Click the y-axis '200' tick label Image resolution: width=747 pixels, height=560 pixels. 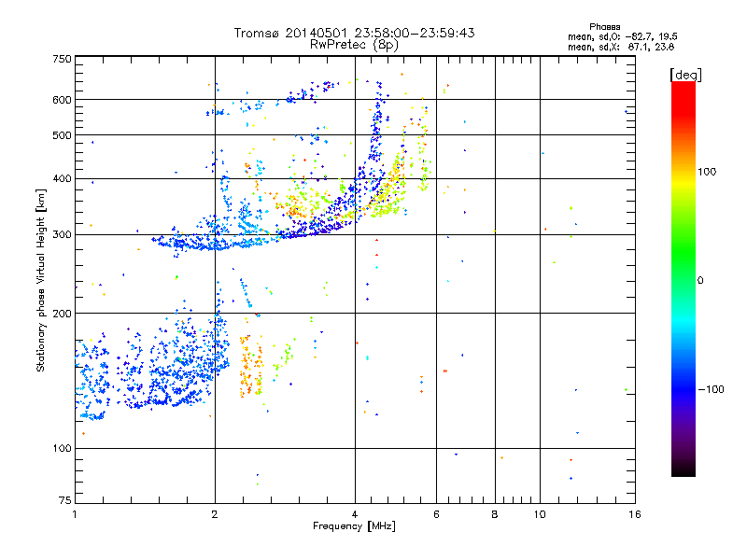(62, 314)
